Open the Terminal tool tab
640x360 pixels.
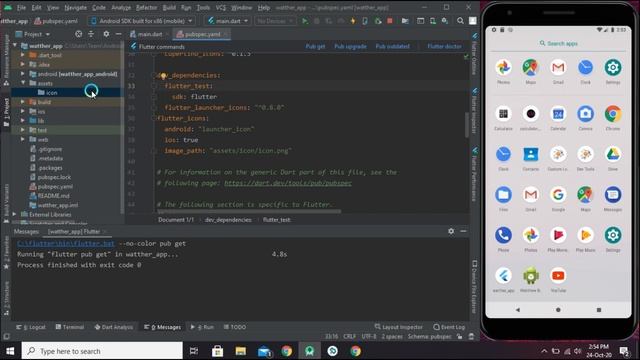[x=70, y=327]
